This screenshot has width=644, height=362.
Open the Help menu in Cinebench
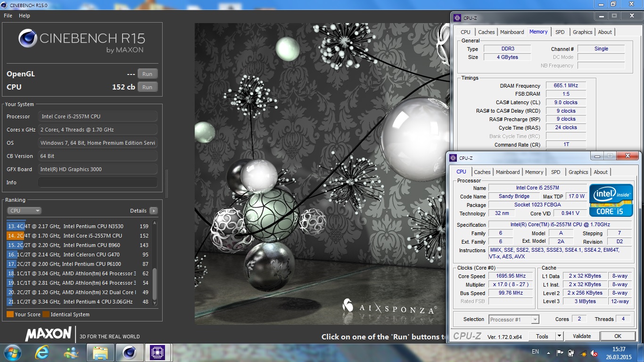(x=24, y=16)
